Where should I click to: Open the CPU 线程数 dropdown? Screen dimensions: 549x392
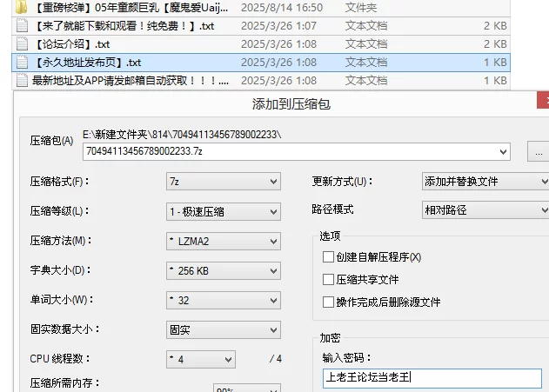tap(201, 359)
